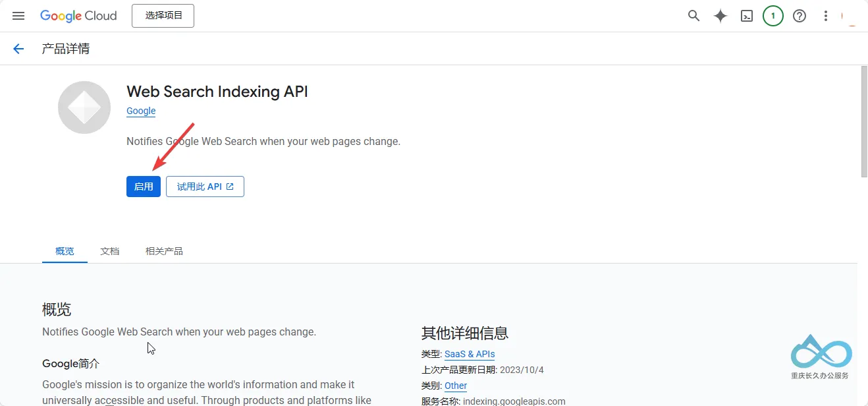Open the notifications badge showing 1
The height and width of the screenshot is (406, 868).
[773, 16]
